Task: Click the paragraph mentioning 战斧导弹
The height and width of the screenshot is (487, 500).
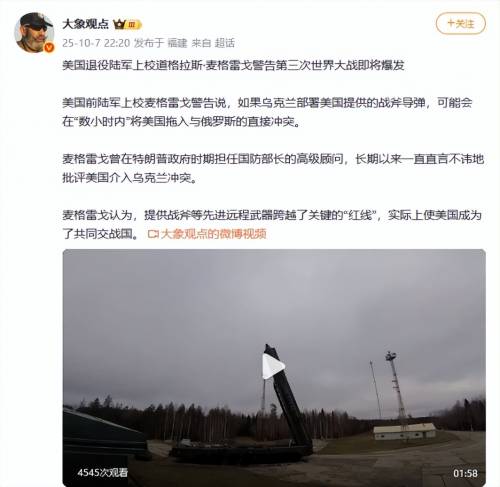Action: click(267, 112)
